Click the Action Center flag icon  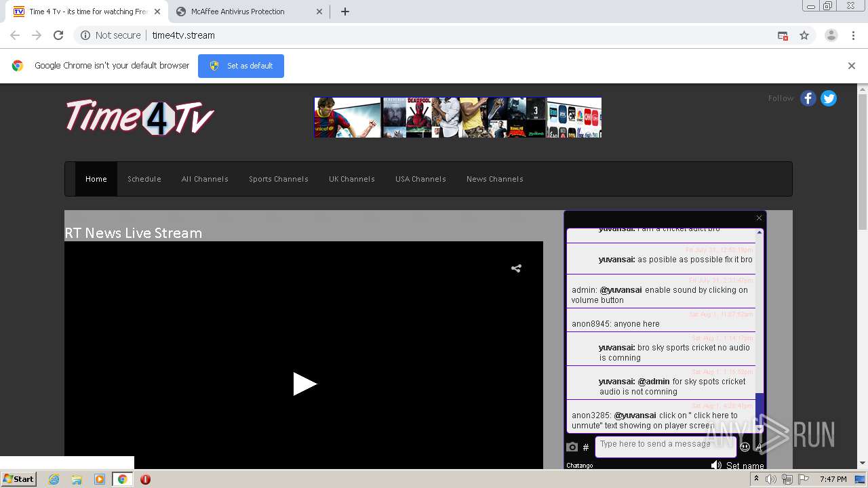804,479
